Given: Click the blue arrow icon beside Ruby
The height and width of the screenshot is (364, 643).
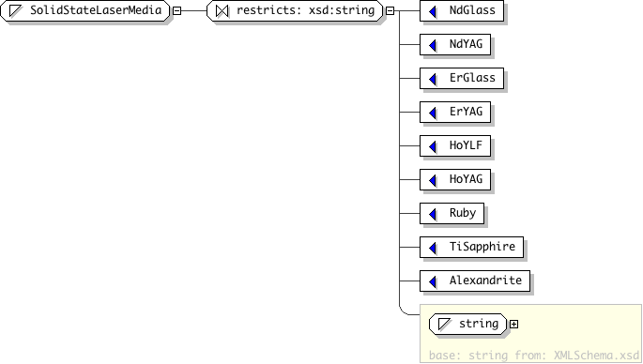Looking at the screenshot, I should 432,214.
